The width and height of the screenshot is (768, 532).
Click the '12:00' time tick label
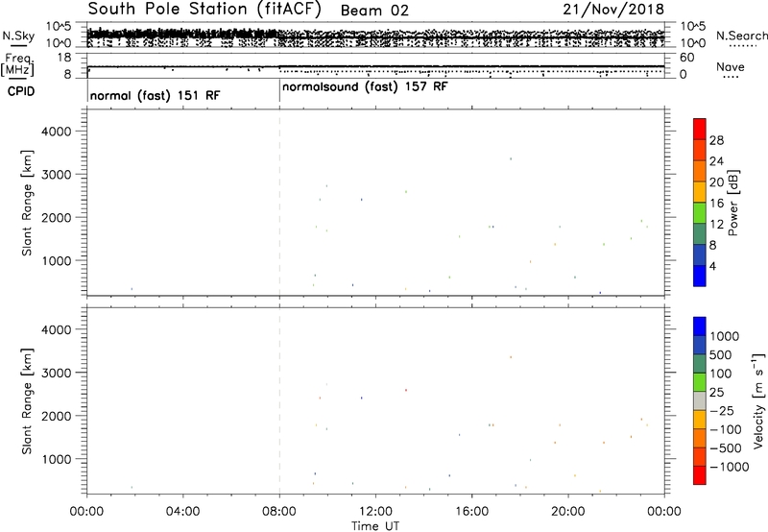click(375, 512)
